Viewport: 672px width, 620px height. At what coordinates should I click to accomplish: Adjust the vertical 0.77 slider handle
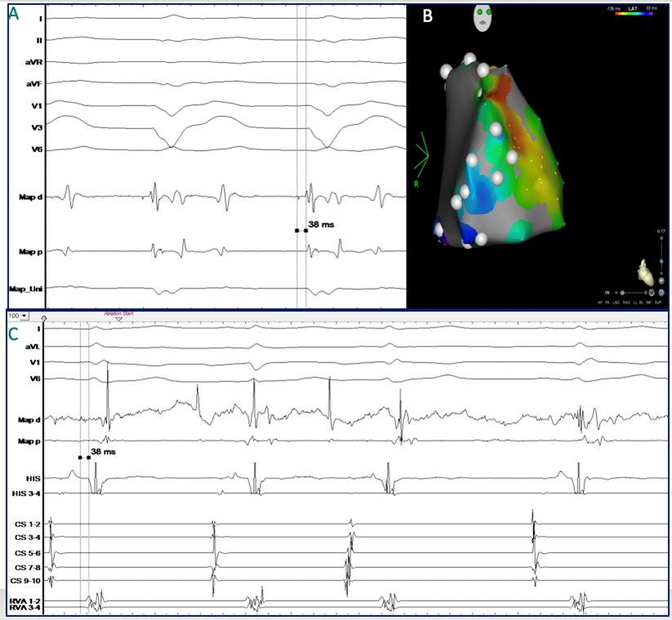click(x=661, y=261)
